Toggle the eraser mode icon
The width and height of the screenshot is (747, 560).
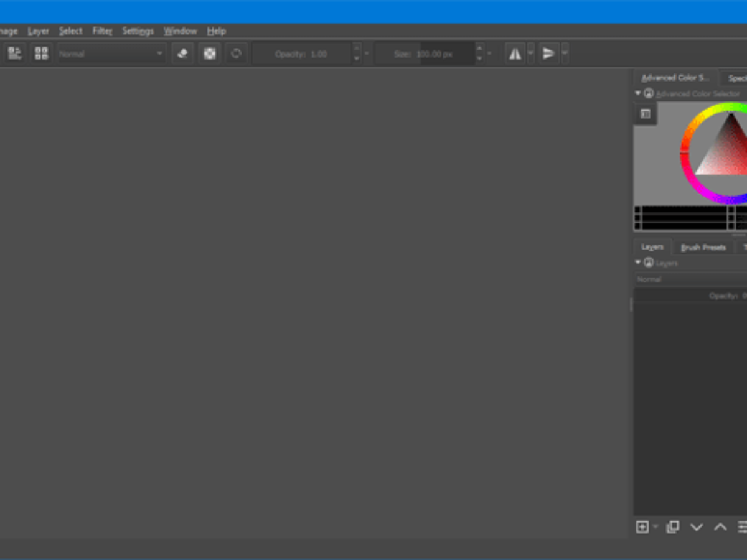pos(182,54)
